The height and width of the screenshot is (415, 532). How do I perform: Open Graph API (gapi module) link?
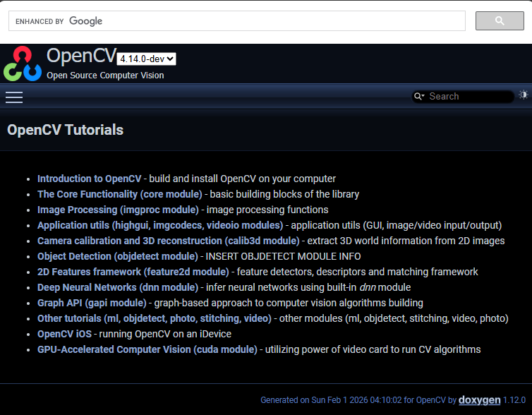[x=92, y=303]
